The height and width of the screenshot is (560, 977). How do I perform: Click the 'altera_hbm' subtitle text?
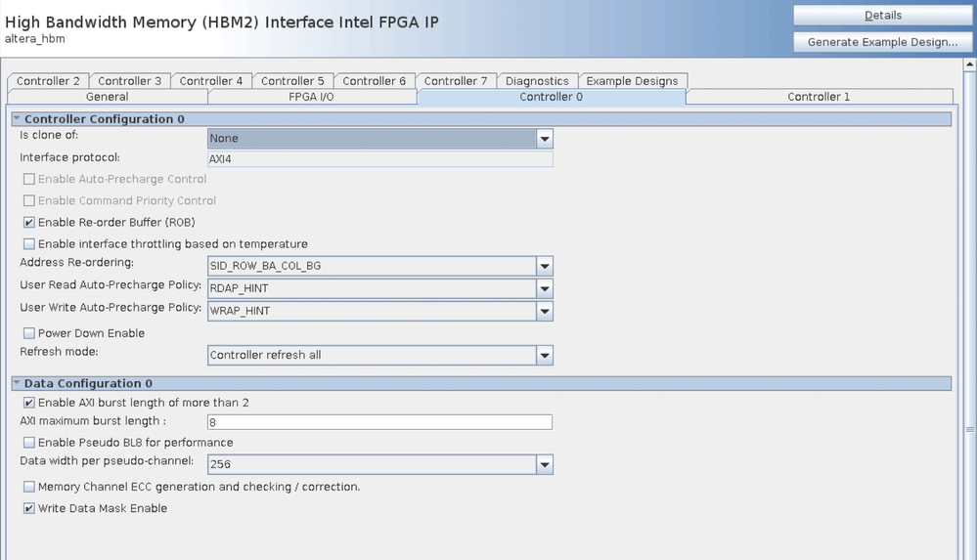(x=35, y=39)
